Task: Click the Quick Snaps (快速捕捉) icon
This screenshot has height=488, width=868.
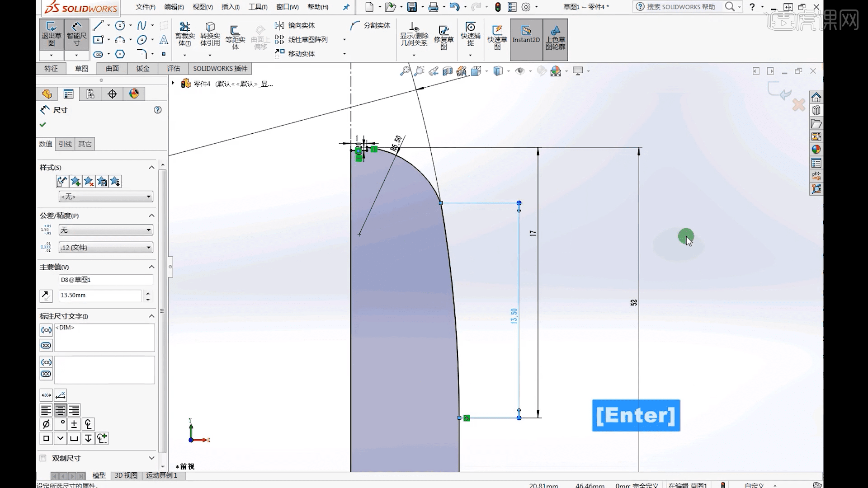Action: [x=470, y=34]
